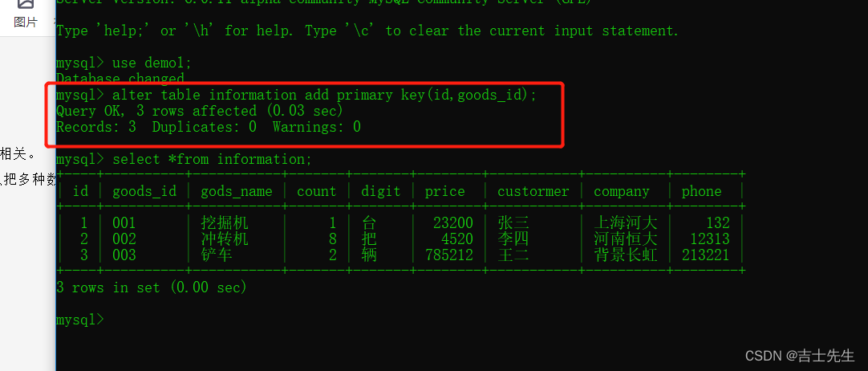The height and width of the screenshot is (371, 868).
Task: Click price value 785212
Action: [449, 255]
